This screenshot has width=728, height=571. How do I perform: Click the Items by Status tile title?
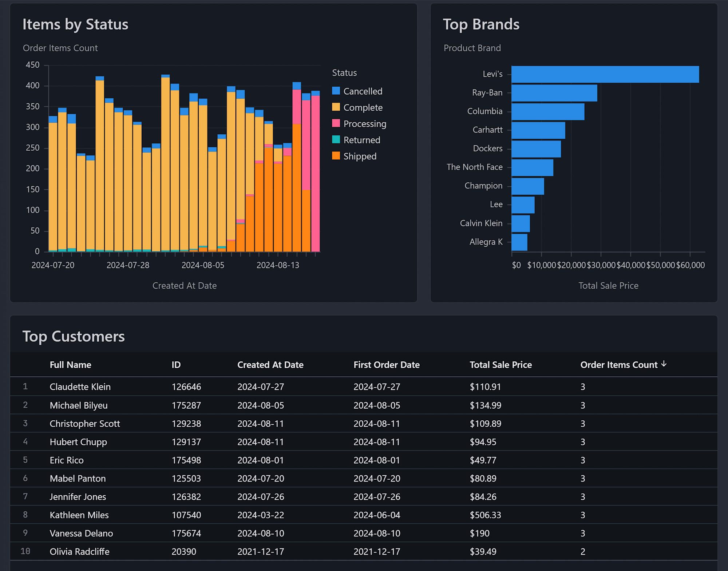tap(75, 24)
